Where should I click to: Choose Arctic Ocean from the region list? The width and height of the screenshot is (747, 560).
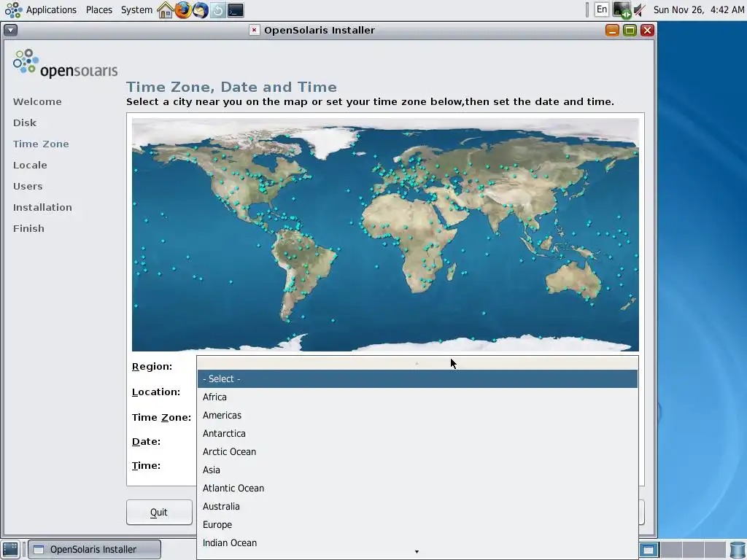pyautogui.click(x=417, y=451)
